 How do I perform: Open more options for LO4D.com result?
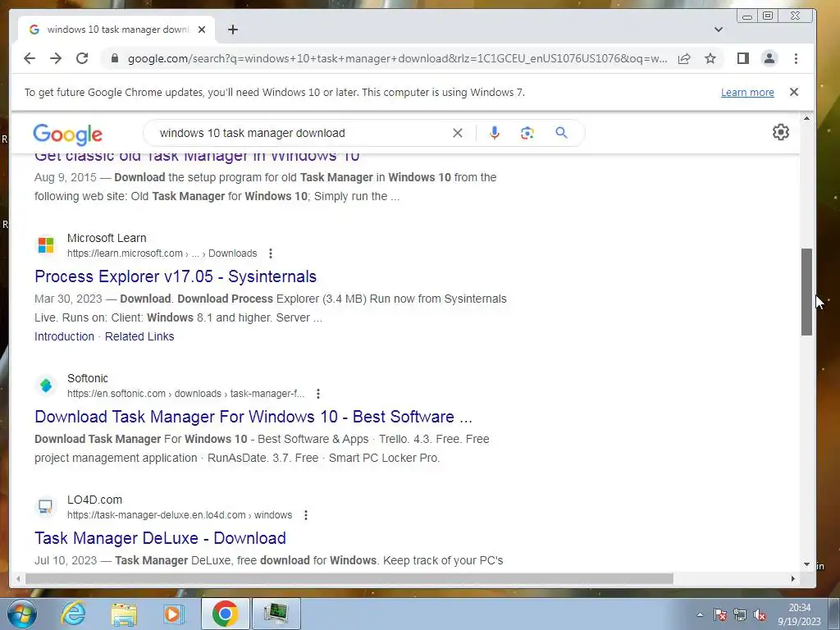[x=306, y=515]
